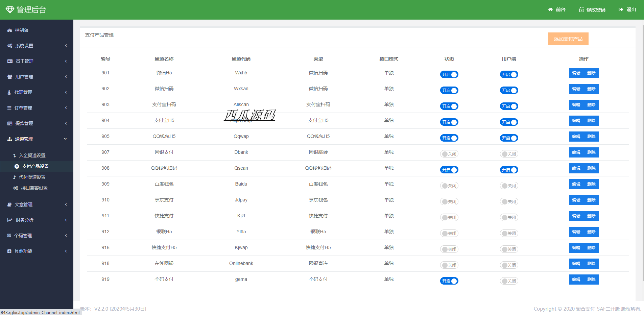Click the diamond logo icon in header
This screenshot has width=644, height=315.
[x=10, y=10]
